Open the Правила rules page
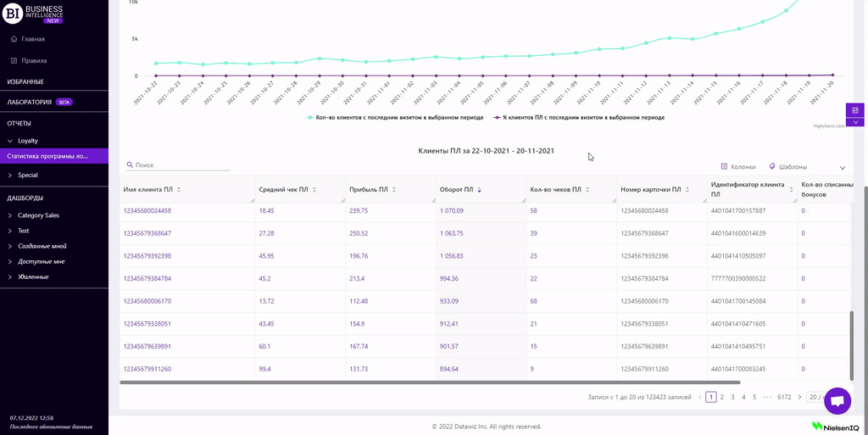 point(34,61)
